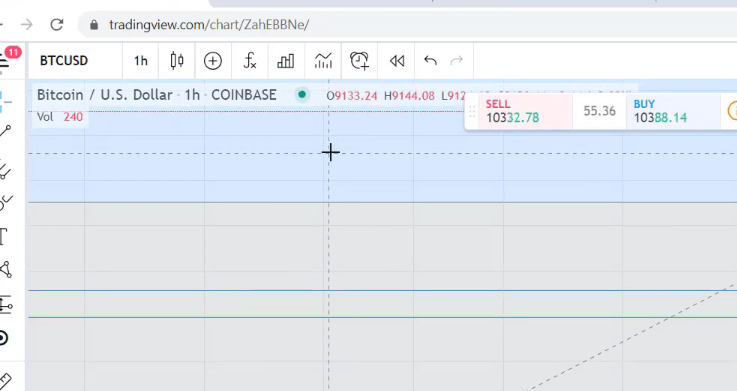Open the candlestick chart style selector

(177, 61)
